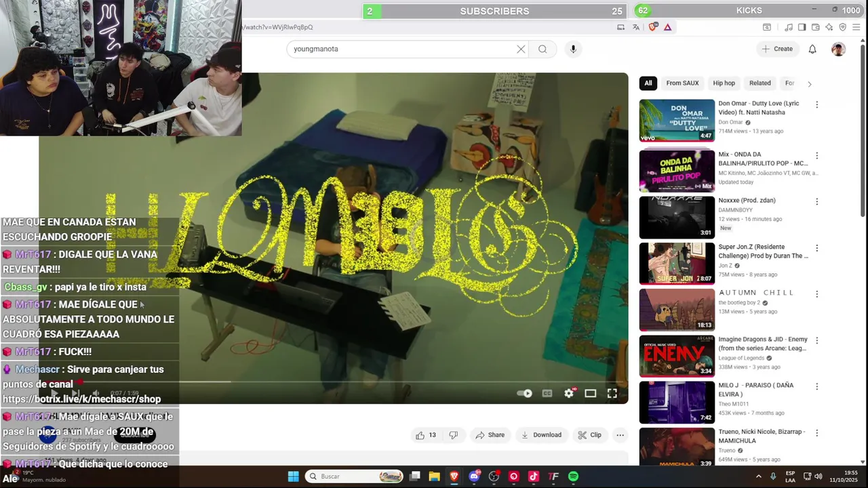
Task: Select the Hip hop filter chip
Action: [x=724, y=83]
